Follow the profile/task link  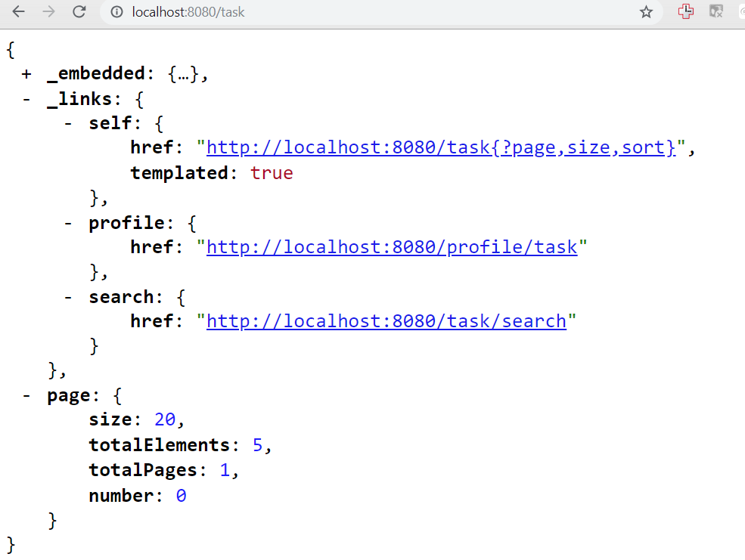[393, 246]
